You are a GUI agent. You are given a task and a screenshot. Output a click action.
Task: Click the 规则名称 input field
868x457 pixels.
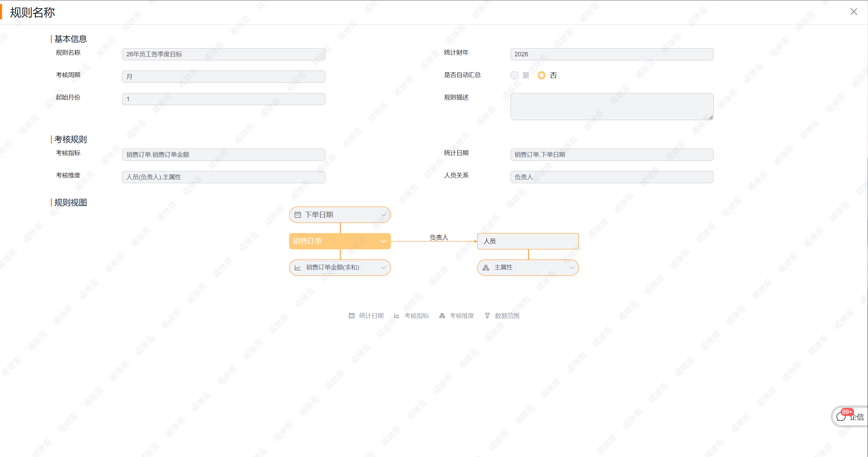(223, 54)
